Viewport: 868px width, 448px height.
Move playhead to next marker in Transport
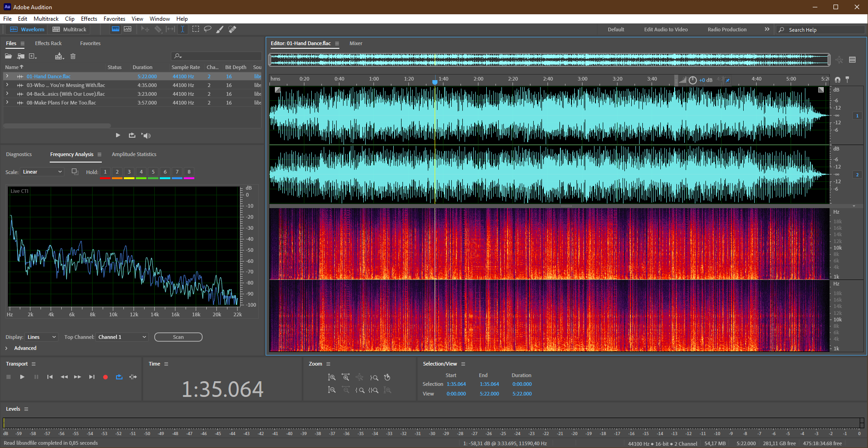click(x=92, y=377)
